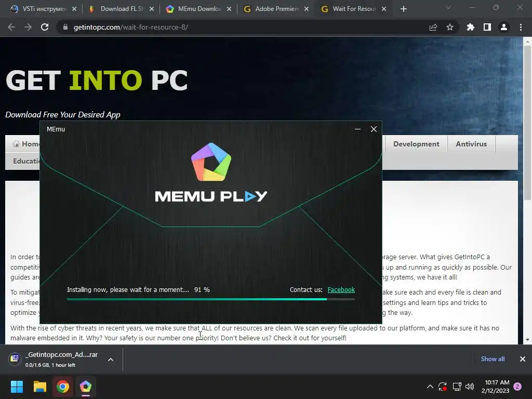Click the MEmu Play pentagon logo
The height and width of the screenshot is (399, 532).
point(211,162)
